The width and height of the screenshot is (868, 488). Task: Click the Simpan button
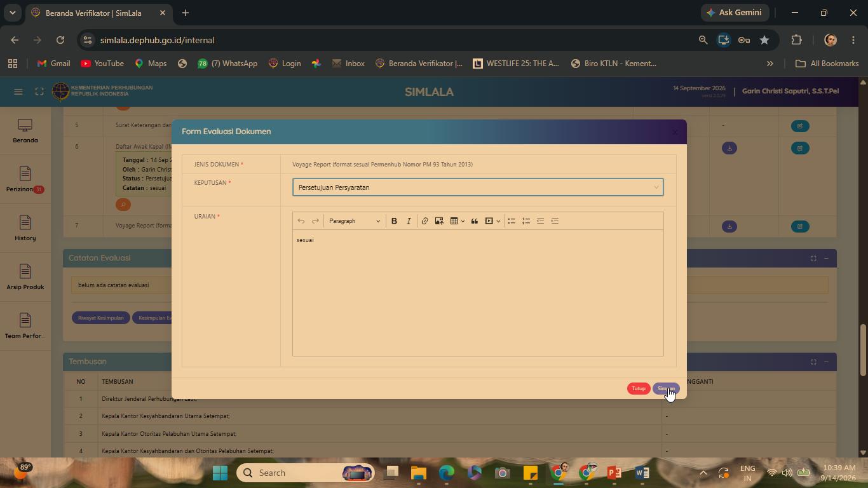[666, 389]
